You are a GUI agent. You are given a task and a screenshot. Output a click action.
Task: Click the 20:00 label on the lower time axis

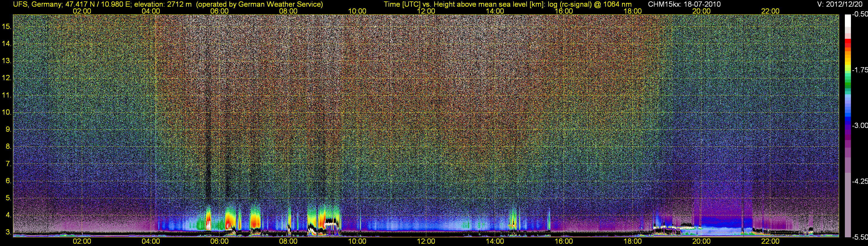tap(702, 241)
